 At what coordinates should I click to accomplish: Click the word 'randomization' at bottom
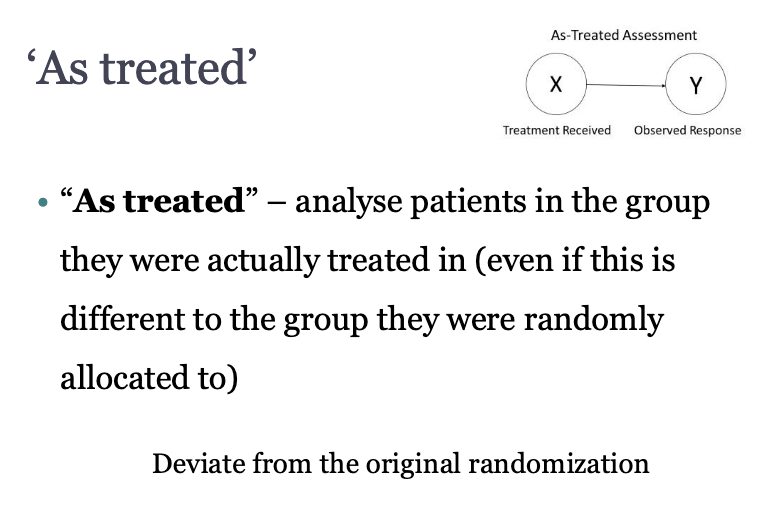tap(558, 464)
